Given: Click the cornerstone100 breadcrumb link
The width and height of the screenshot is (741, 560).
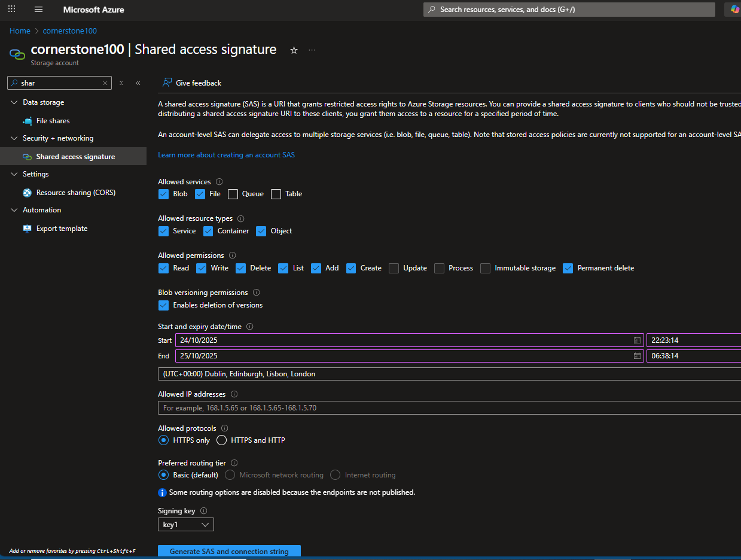Looking at the screenshot, I should pyautogui.click(x=69, y=31).
